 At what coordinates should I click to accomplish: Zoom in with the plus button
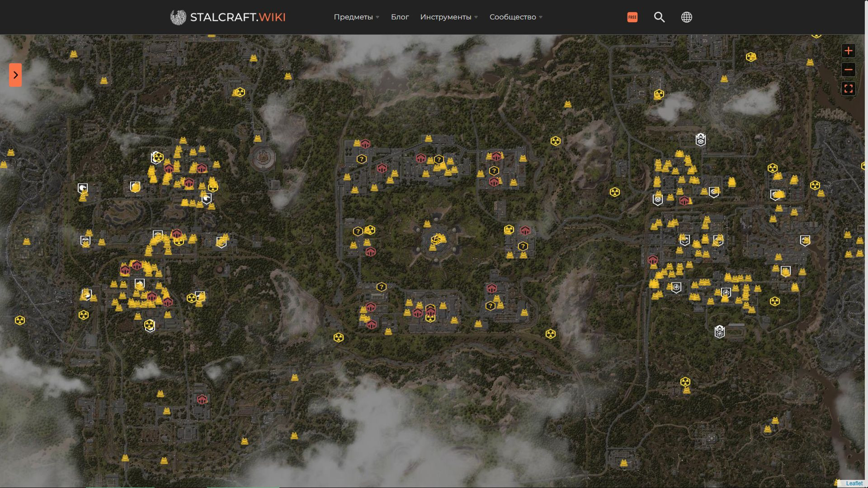(x=848, y=51)
